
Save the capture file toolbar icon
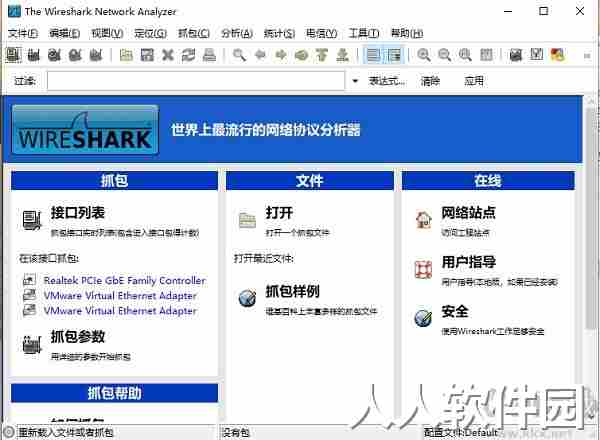point(147,55)
